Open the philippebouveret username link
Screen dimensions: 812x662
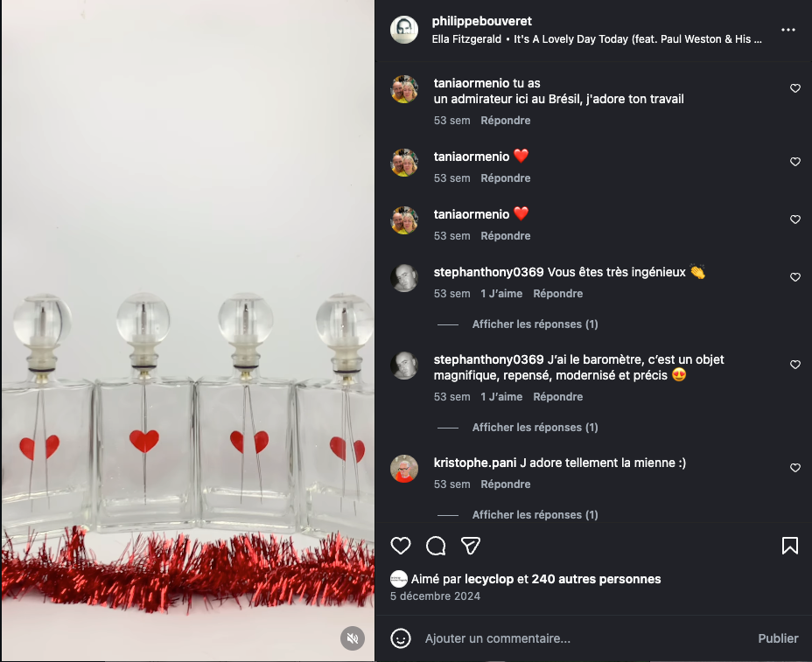481,21
